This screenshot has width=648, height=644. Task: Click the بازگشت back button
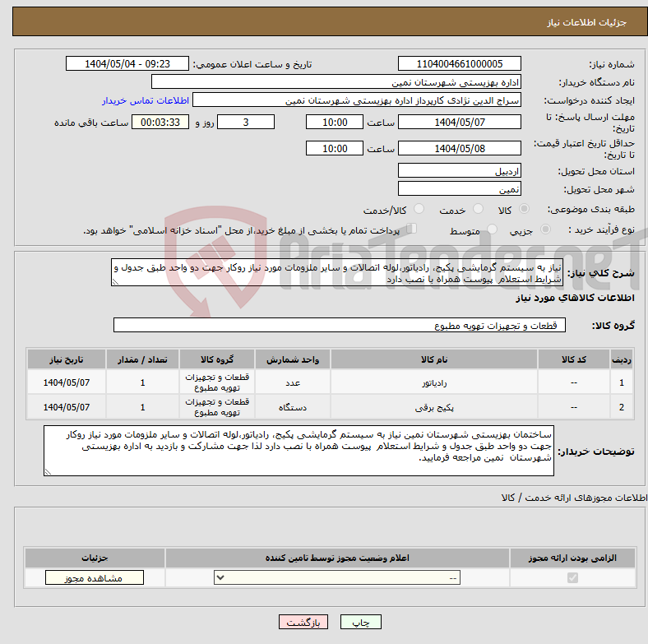click(303, 622)
